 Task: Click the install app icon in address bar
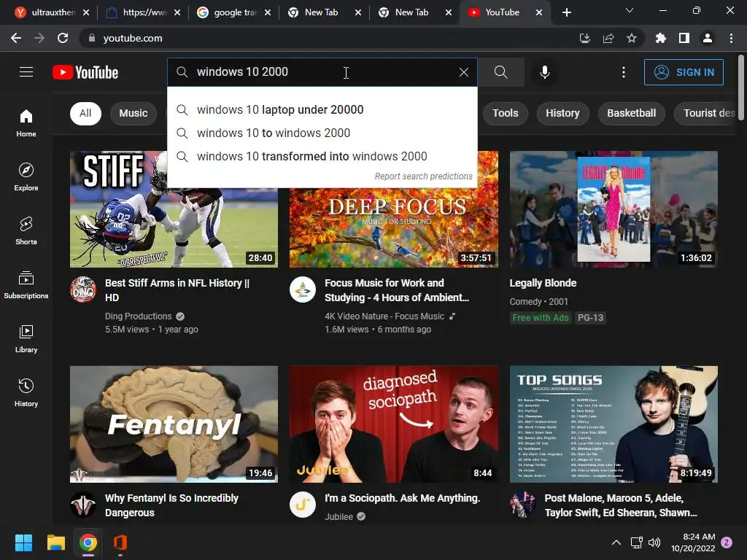[x=585, y=38]
